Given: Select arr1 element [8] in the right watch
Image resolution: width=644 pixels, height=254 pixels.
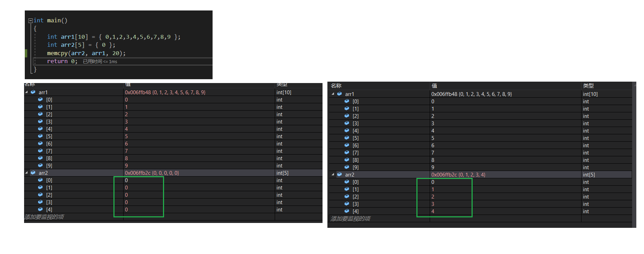Looking at the screenshot, I should point(480,160).
